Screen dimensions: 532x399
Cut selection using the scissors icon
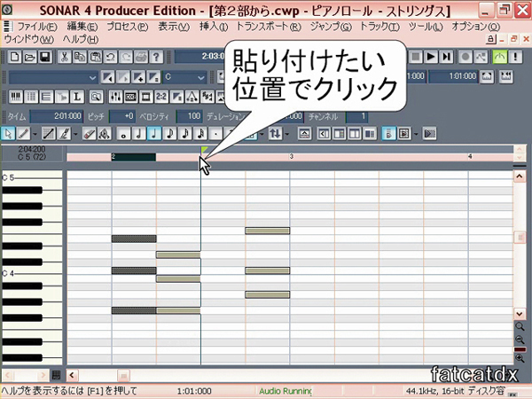64,57
